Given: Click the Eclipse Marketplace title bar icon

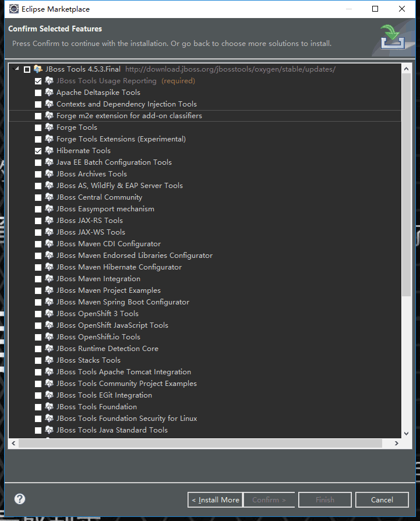Looking at the screenshot, I should 13,9.
